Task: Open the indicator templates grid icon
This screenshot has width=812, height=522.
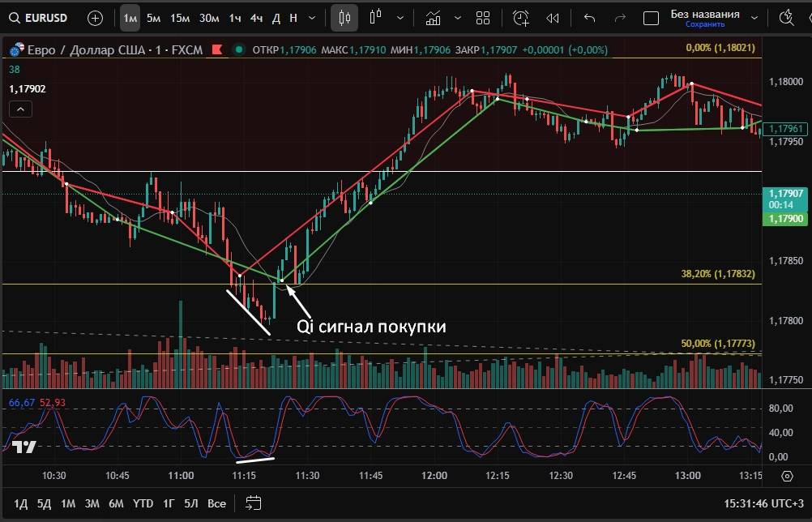Action: [483, 17]
